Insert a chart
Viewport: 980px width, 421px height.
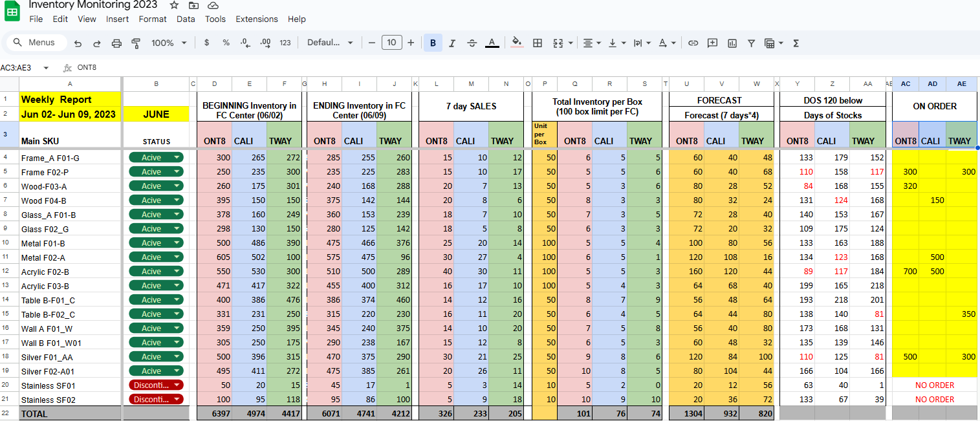point(732,43)
